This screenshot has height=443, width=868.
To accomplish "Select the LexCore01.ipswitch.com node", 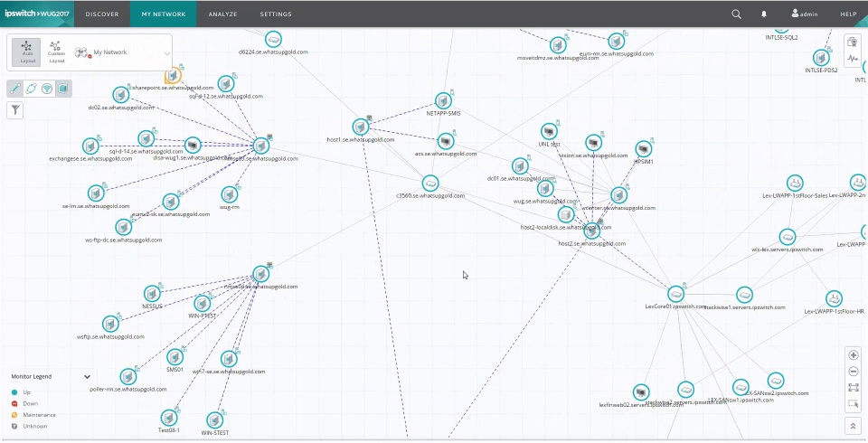I will pos(675,294).
